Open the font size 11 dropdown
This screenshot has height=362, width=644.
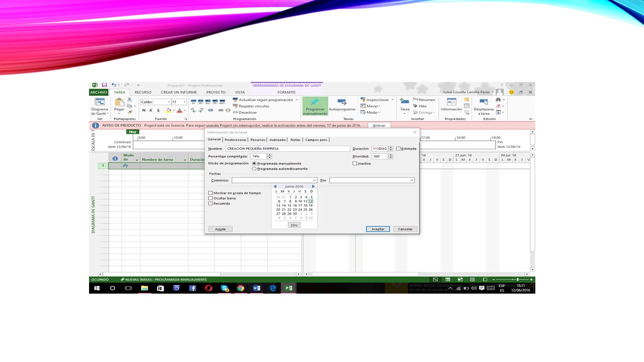(185, 102)
